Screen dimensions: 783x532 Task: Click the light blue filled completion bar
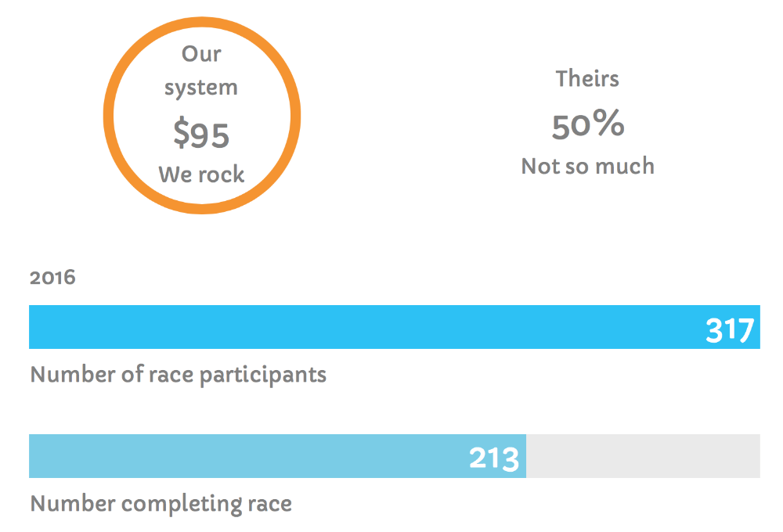[x=235, y=456]
